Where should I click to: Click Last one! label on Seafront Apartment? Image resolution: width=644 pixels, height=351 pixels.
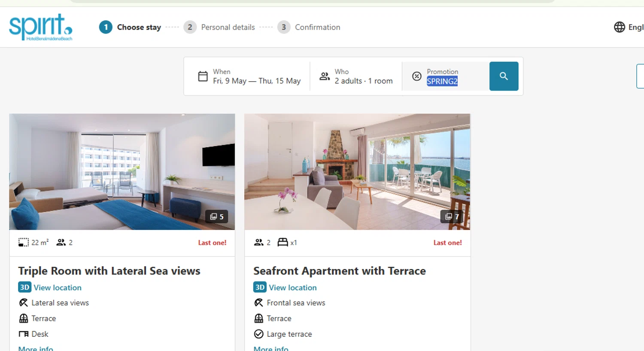pyautogui.click(x=447, y=243)
